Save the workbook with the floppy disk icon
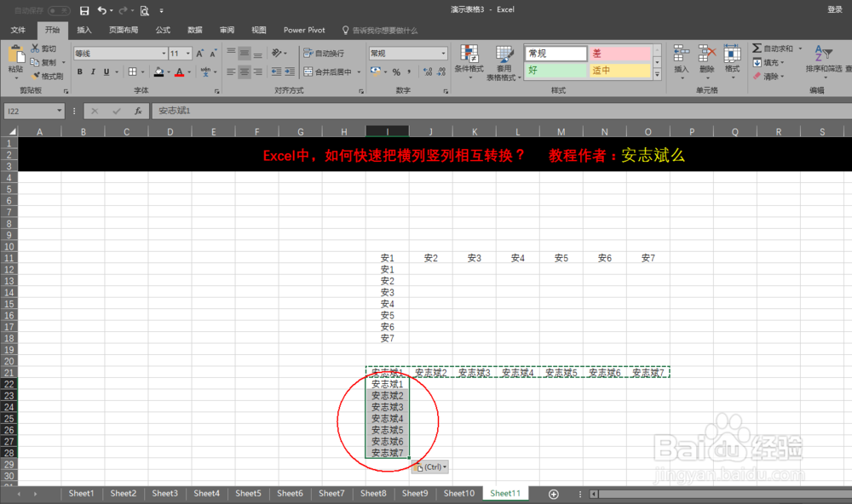The image size is (852, 504). click(x=84, y=10)
